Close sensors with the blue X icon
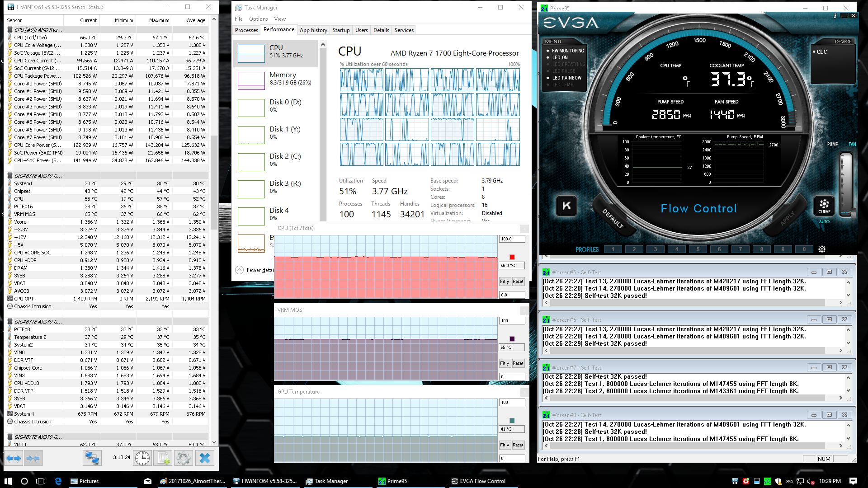Screen dimensions: 868x488 pyautogui.click(x=205, y=458)
